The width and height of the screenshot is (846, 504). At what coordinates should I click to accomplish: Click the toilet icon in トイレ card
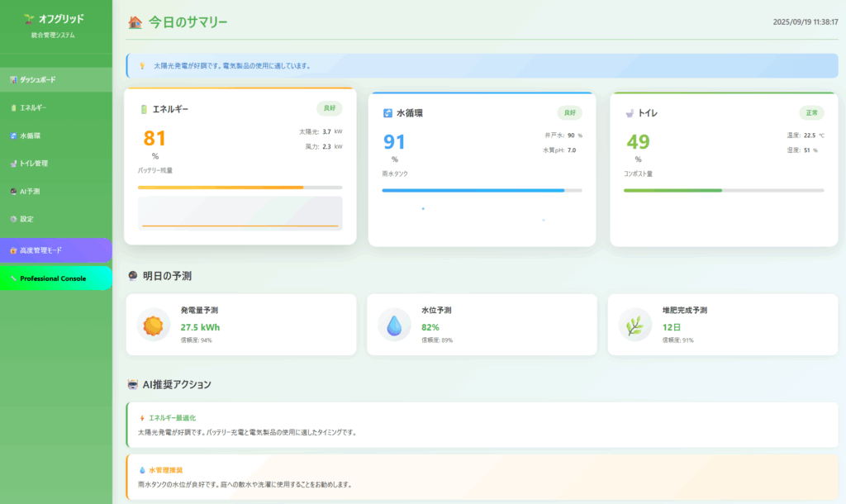[x=630, y=113]
